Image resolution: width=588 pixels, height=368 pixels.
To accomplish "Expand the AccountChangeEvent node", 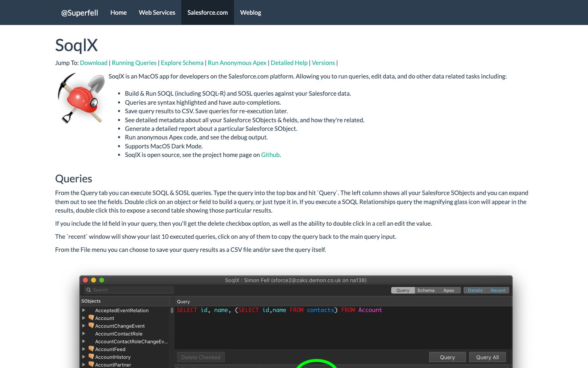I will point(84,326).
